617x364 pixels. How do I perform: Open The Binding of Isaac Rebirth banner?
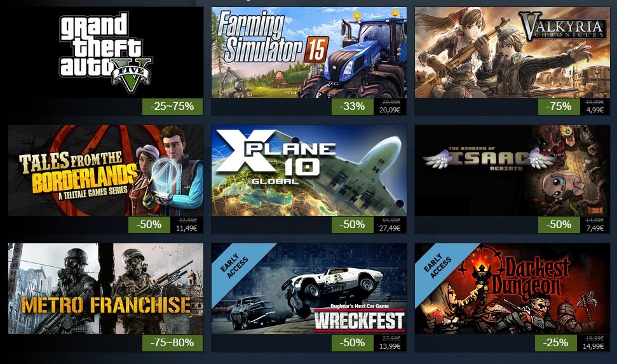tap(512, 170)
